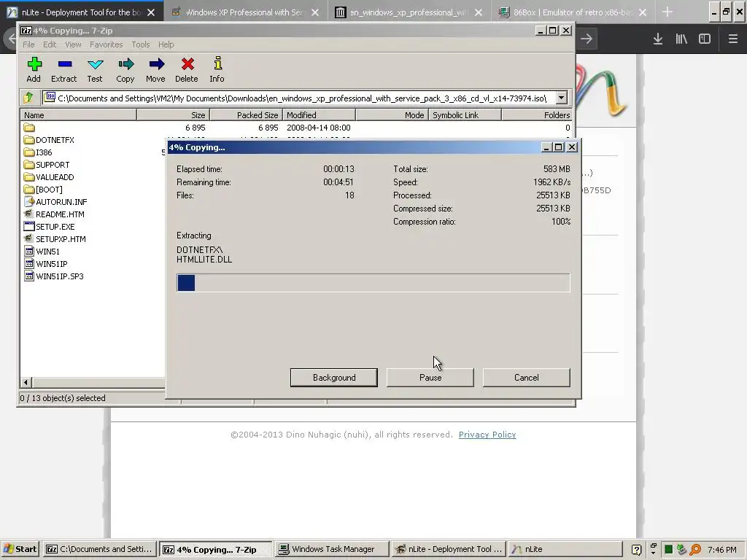The width and height of the screenshot is (747, 560).
Task: Switch to C:\Documents and Setti... taskbar button
Action: coord(99,550)
